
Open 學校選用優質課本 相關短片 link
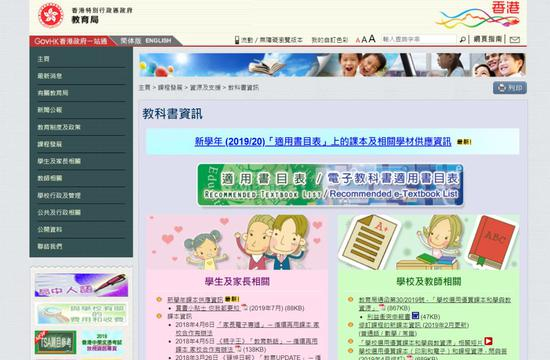tap(421, 342)
